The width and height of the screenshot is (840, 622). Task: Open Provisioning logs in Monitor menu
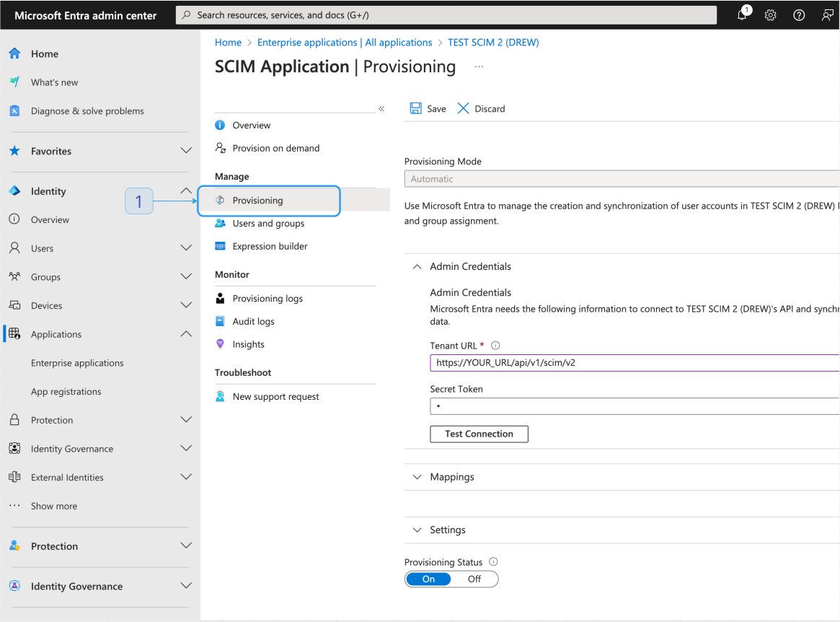pos(268,299)
